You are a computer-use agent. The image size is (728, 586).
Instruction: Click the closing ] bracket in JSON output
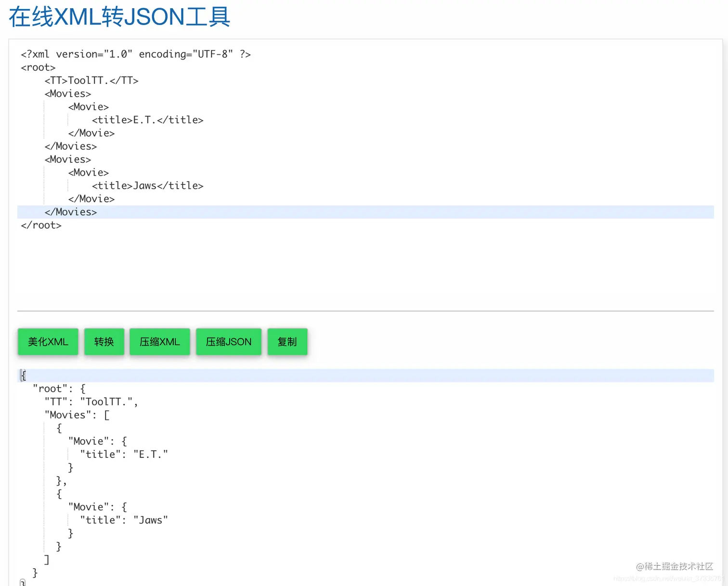47,560
